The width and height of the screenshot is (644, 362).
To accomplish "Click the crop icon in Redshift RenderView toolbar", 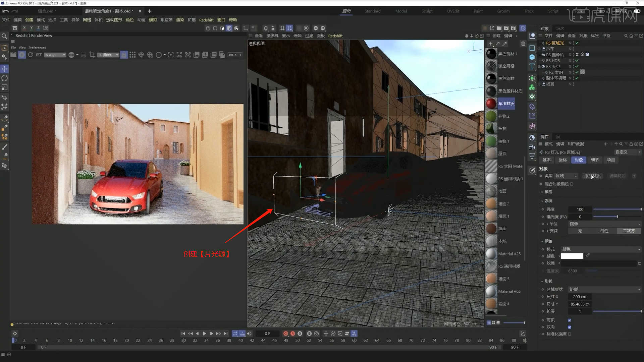I will [92, 55].
